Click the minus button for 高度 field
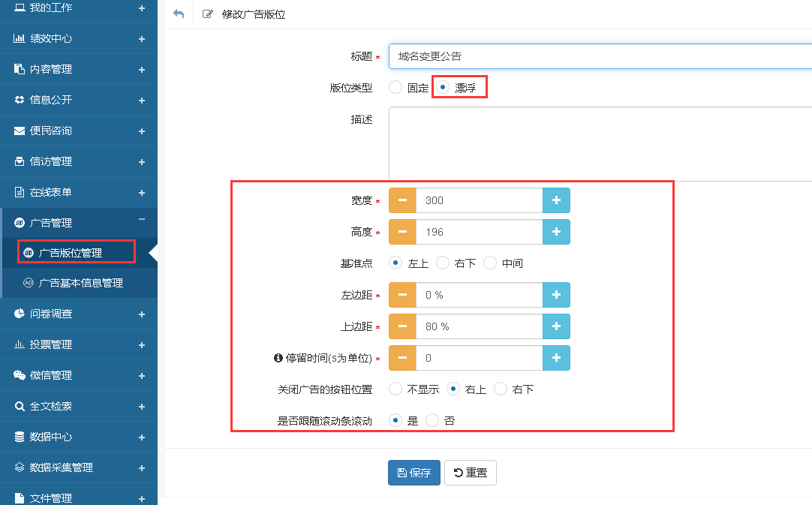The image size is (812, 505). (402, 232)
